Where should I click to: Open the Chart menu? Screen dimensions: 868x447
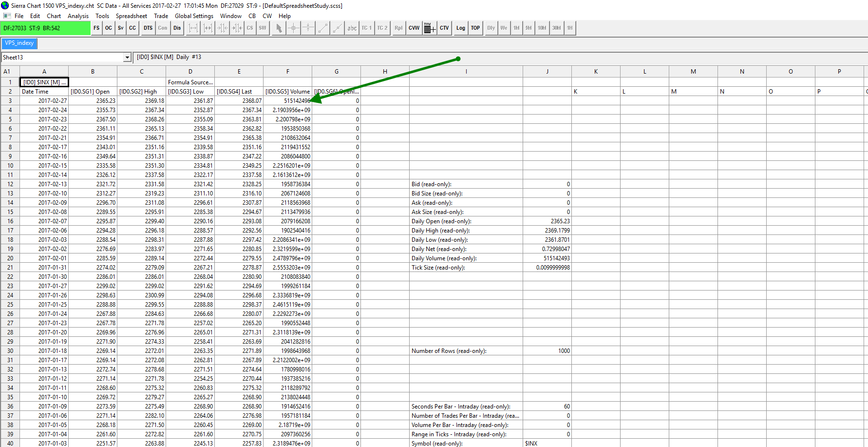pyautogui.click(x=54, y=16)
